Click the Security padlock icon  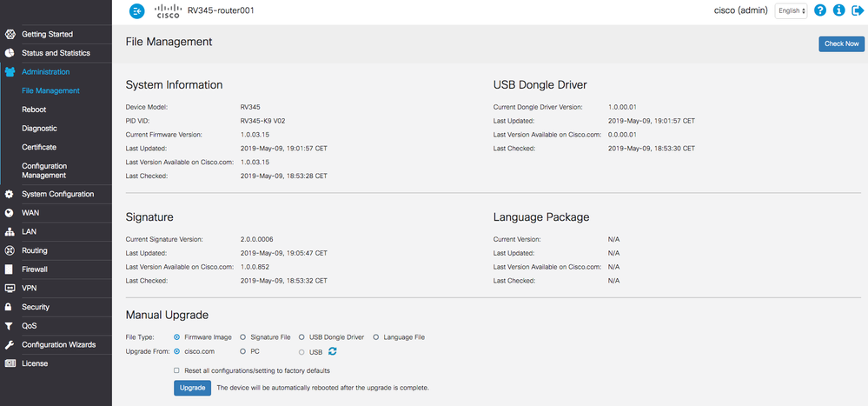tap(9, 307)
